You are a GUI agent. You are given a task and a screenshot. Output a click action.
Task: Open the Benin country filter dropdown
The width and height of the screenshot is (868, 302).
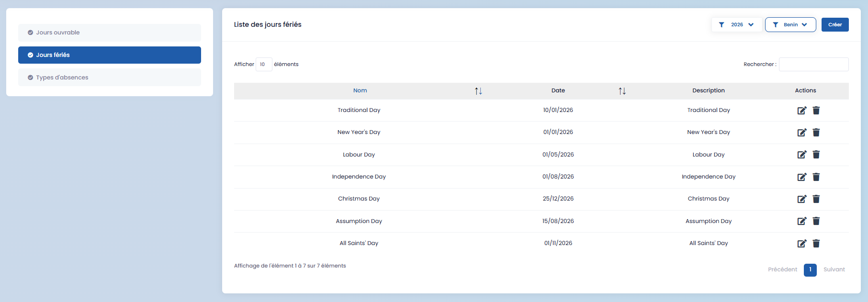(x=790, y=25)
